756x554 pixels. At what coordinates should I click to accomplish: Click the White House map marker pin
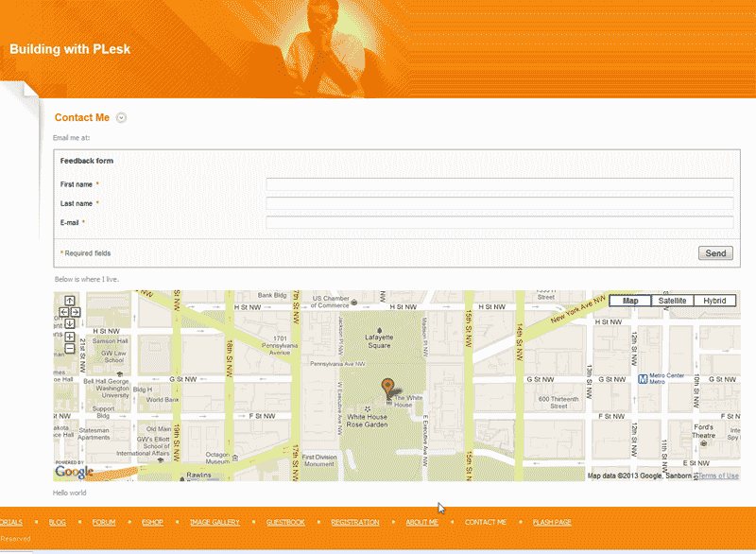tap(387, 386)
